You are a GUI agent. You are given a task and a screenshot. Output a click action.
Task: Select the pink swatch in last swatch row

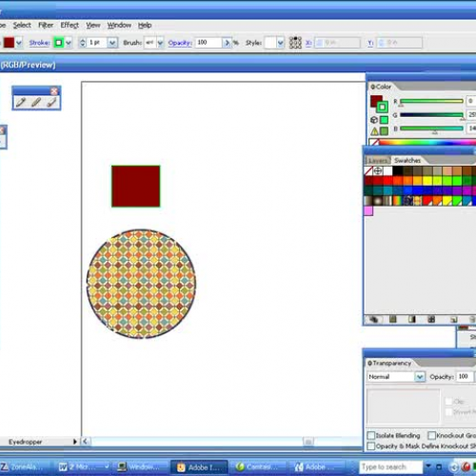point(368,210)
